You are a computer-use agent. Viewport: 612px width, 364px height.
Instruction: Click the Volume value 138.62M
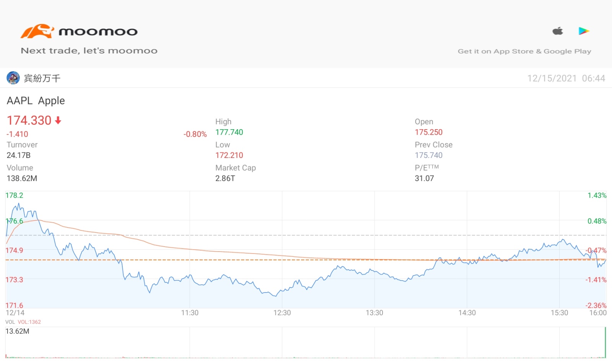pos(22,178)
